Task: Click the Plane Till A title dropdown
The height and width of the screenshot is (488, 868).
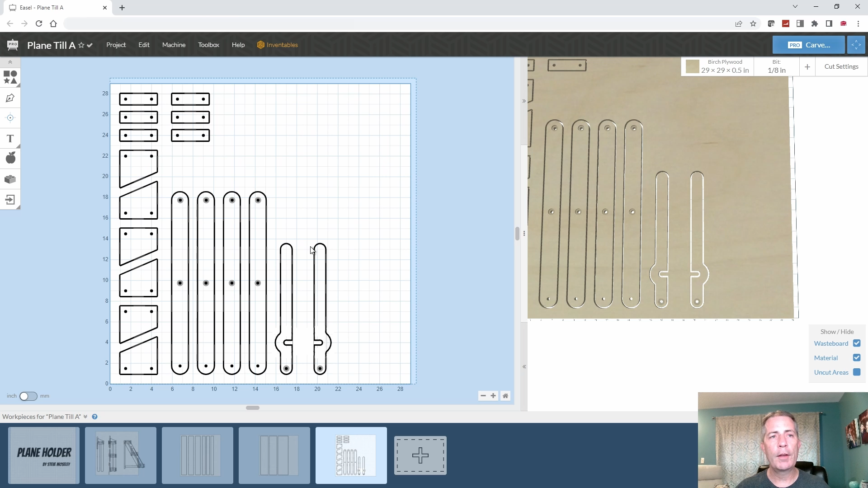Action: coord(90,45)
